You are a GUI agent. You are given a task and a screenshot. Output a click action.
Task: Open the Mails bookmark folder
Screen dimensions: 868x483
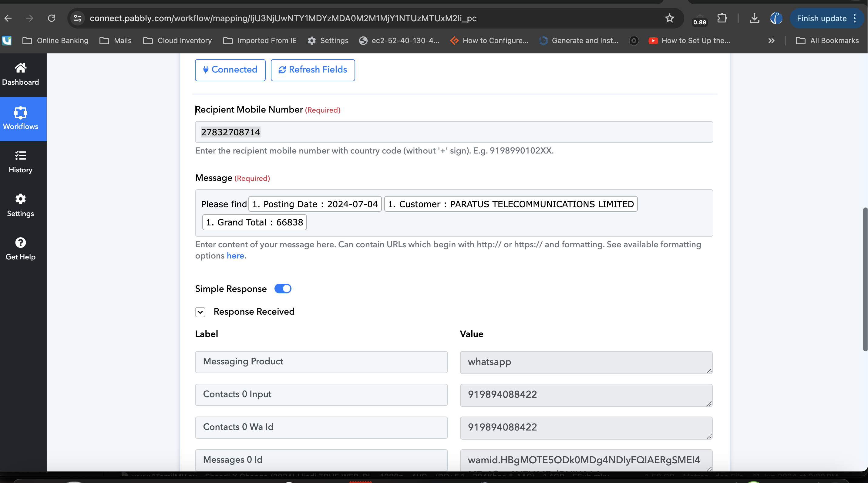pos(116,40)
